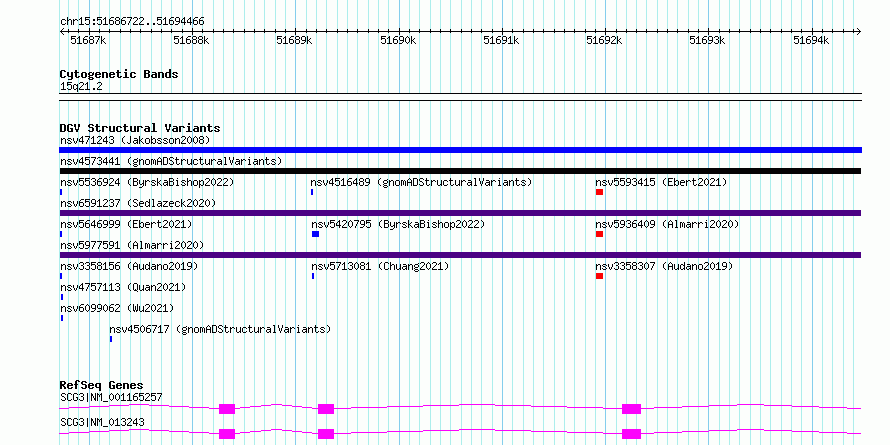
Task: Click the SCG3|NM_001165257 transcript label
Action: 111,397
